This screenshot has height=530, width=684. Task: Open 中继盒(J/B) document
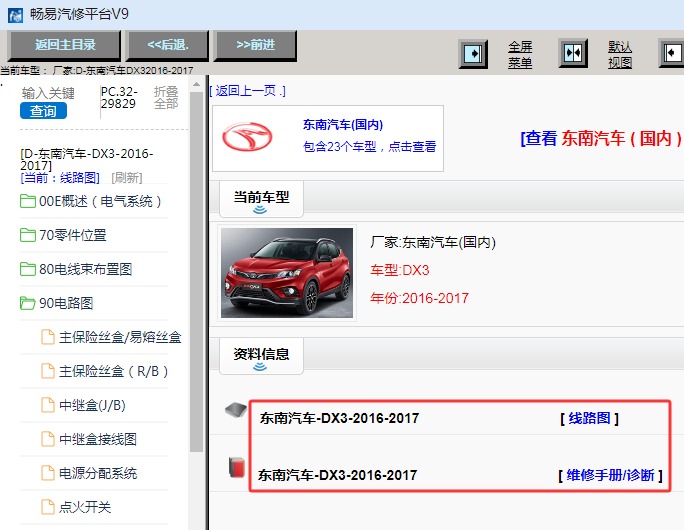pos(92,405)
